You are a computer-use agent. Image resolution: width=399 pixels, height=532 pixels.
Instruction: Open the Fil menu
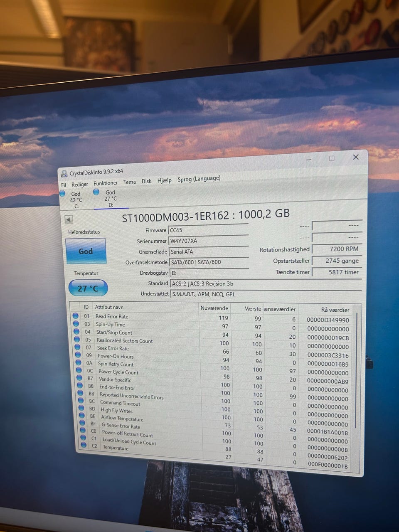64,185
